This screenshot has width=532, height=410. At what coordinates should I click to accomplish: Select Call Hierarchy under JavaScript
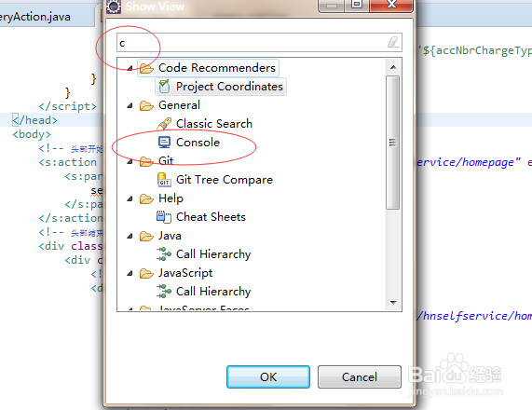(x=213, y=292)
